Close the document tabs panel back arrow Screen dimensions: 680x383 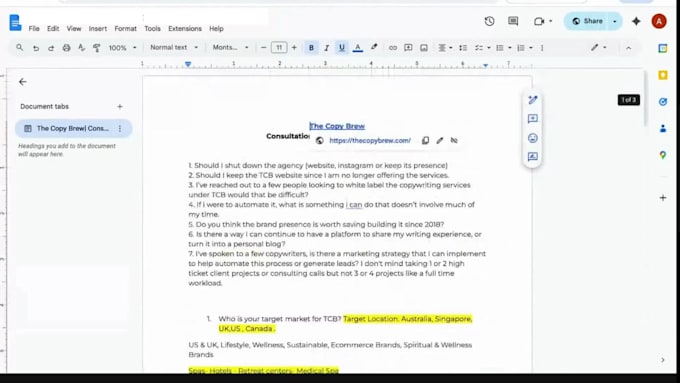[23, 82]
